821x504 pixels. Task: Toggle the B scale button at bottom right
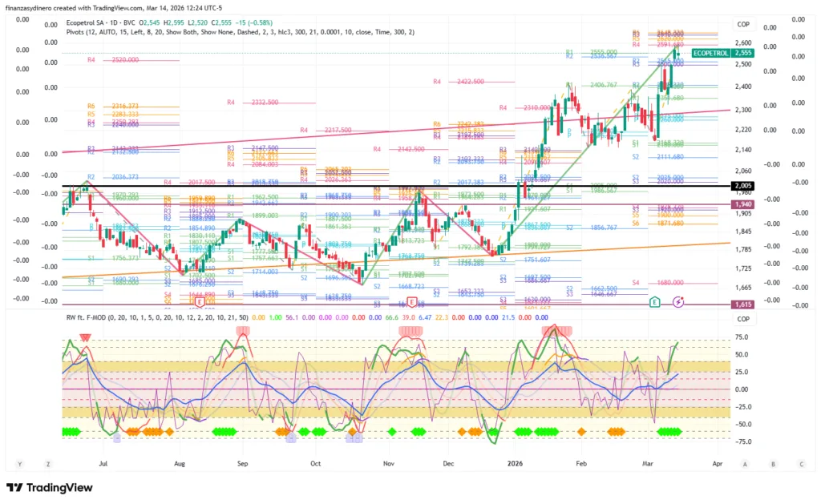coord(773,464)
